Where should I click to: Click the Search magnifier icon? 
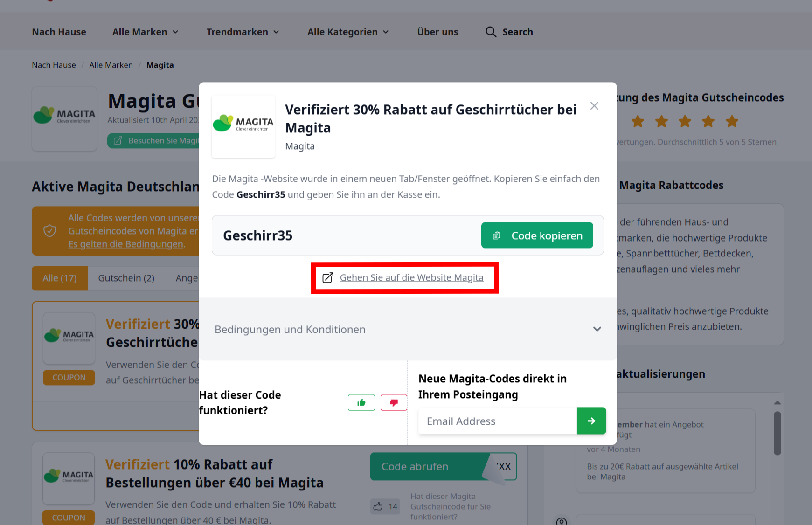point(491,32)
